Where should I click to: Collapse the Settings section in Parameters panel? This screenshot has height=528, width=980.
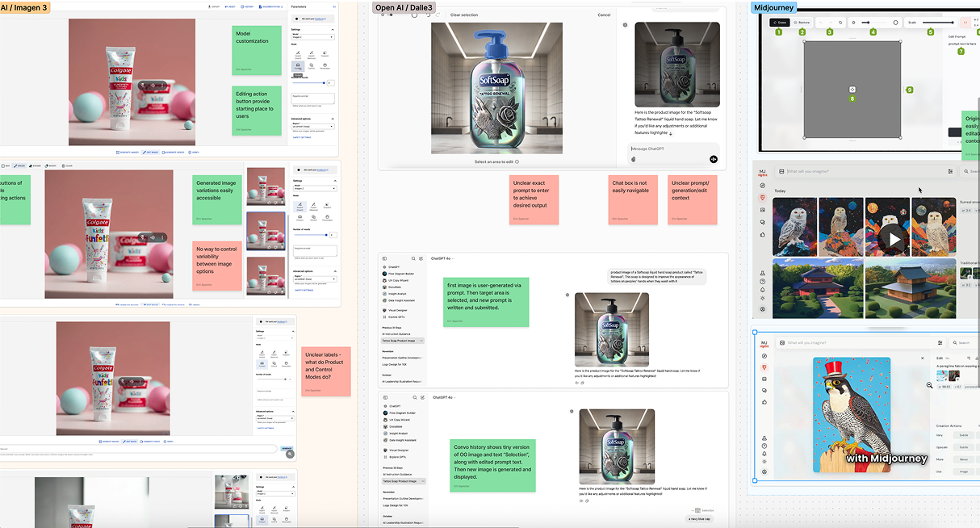pyautogui.click(x=333, y=29)
